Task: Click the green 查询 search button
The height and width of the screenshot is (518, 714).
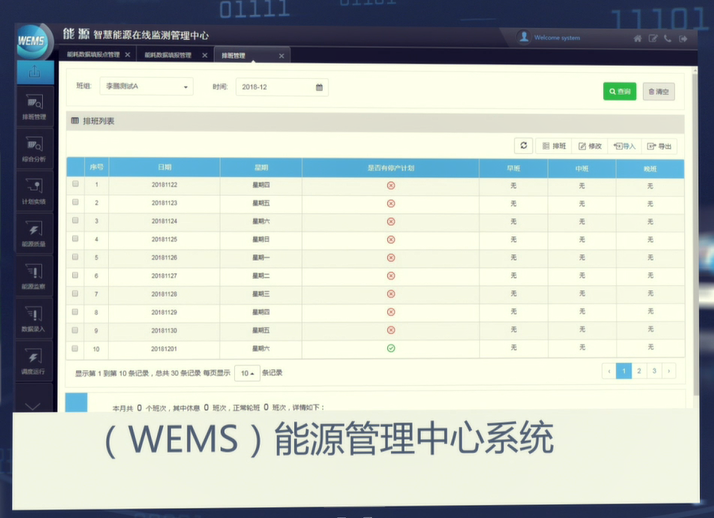Action: [620, 91]
